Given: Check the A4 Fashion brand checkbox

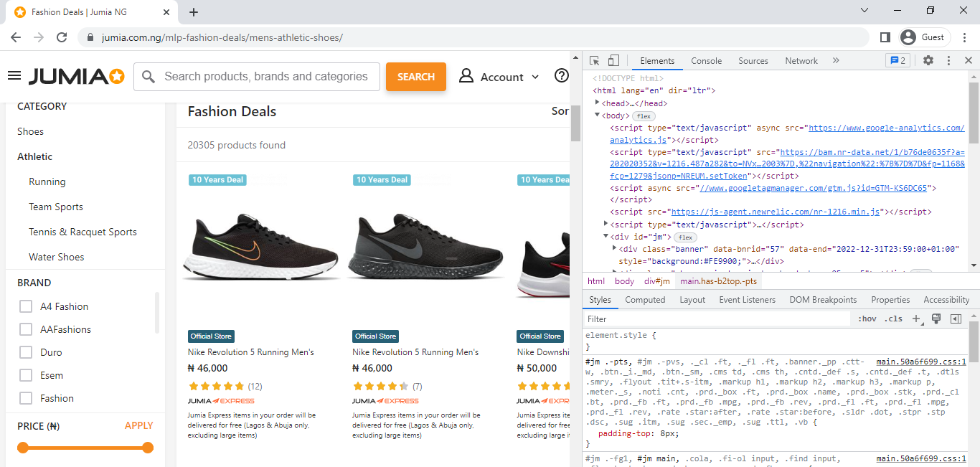Looking at the screenshot, I should coord(26,306).
